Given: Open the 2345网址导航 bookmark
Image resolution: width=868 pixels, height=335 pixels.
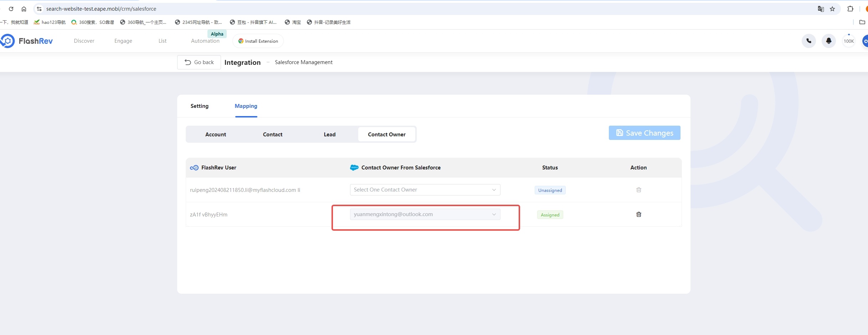Looking at the screenshot, I should [x=198, y=22].
